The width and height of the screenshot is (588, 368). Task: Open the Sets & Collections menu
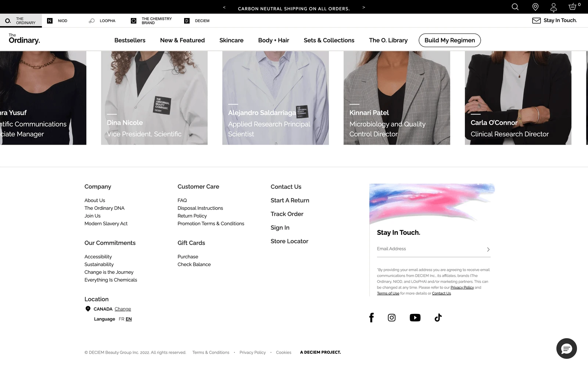[329, 40]
